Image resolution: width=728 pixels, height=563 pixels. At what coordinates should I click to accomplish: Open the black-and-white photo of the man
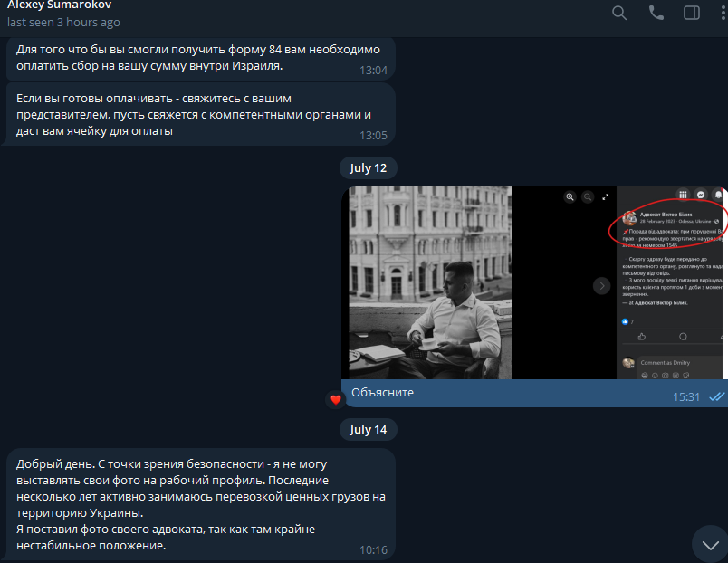click(x=431, y=282)
